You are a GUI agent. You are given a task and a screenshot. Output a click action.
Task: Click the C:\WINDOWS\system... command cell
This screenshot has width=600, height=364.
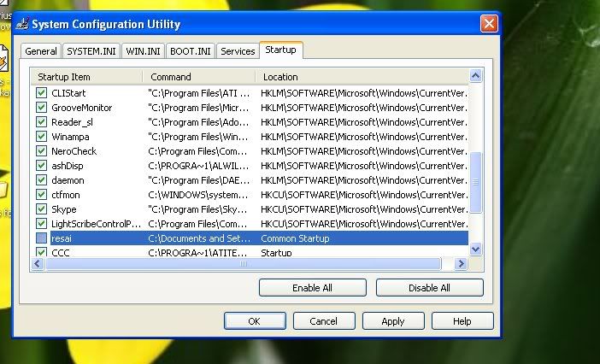pyautogui.click(x=197, y=195)
